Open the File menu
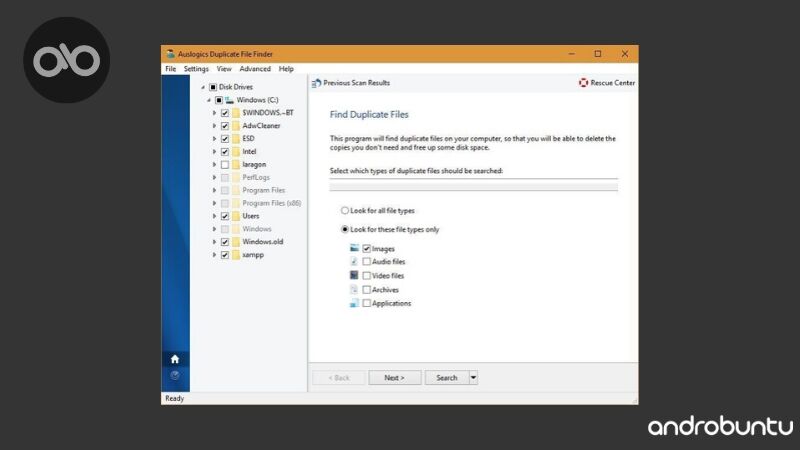The width and height of the screenshot is (800, 450). [170, 68]
